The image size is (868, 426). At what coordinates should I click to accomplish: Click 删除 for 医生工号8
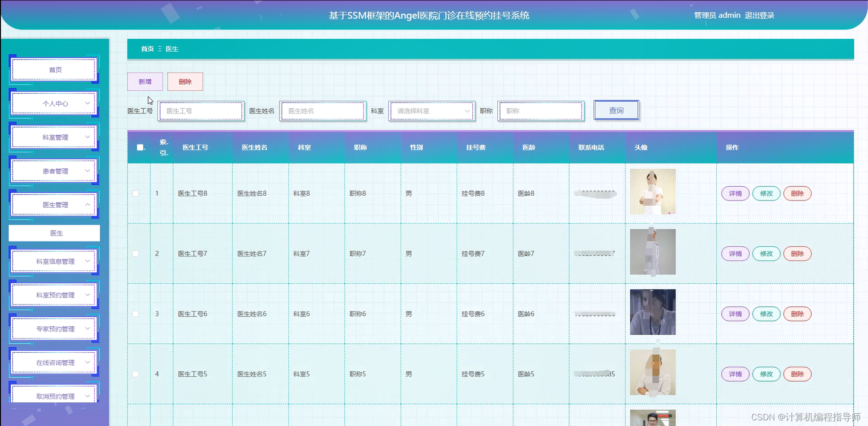(x=798, y=193)
